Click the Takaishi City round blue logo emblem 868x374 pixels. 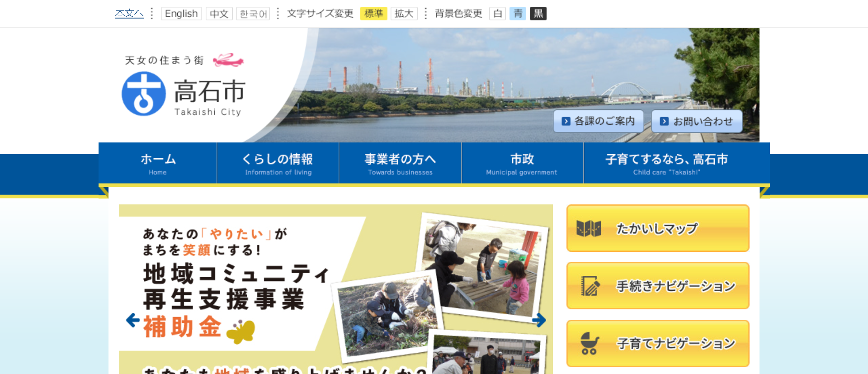(x=144, y=94)
